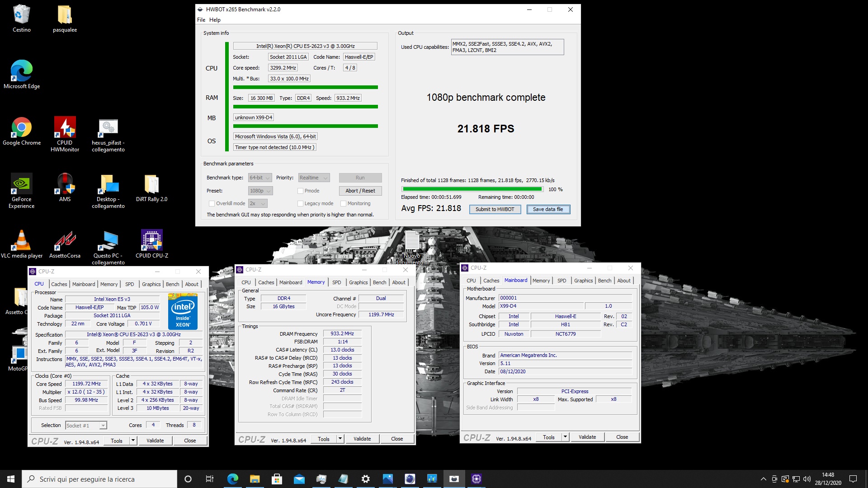Screen dimensions: 868x488
Task: Launch CPUID CPU-Z desktop shortcut
Action: pos(151,244)
